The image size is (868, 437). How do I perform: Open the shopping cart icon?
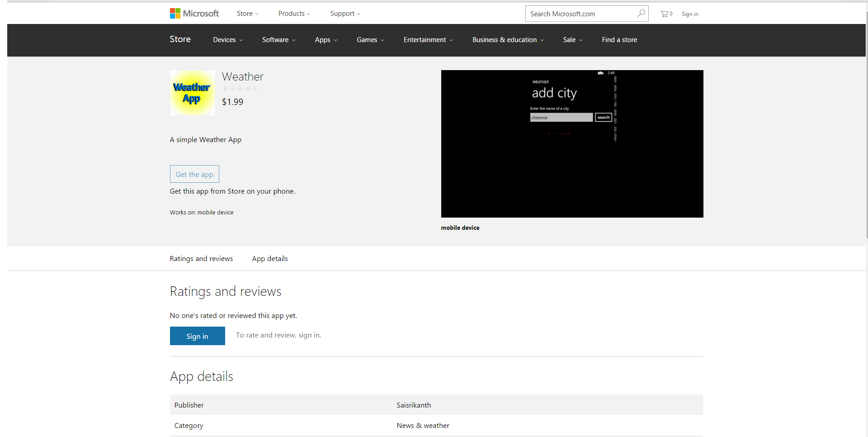pyautogui.click(x=666, y=14)
